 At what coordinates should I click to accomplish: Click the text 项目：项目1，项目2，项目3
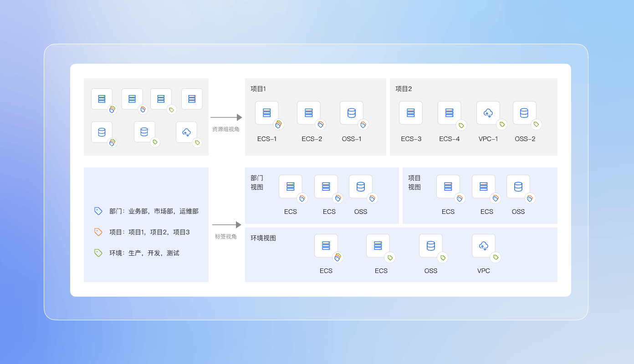(149, 232)
